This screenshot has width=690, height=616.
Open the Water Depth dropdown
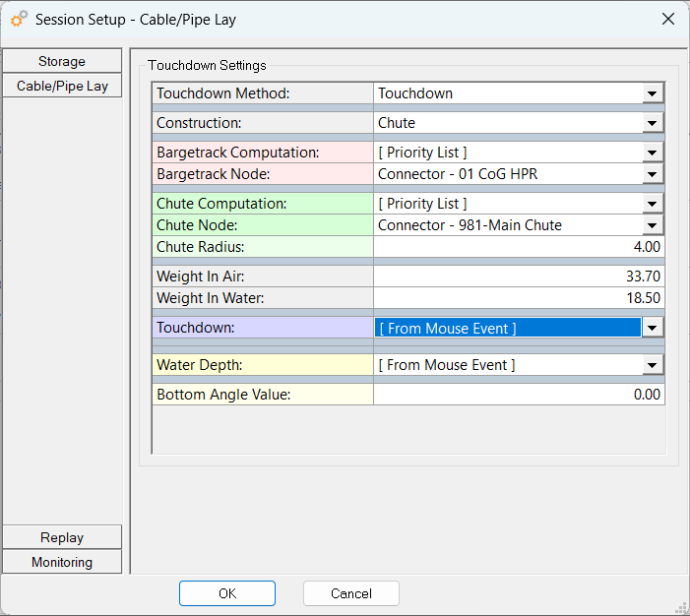(x=652, y=365)
